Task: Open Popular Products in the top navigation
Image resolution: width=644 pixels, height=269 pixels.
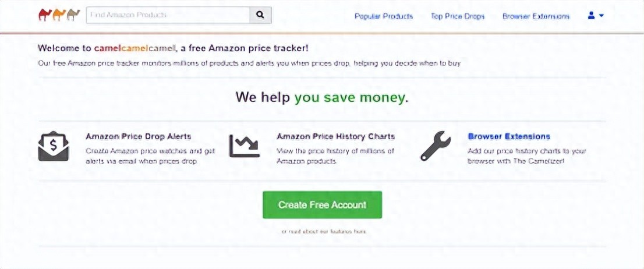Action: coord(384,16)
